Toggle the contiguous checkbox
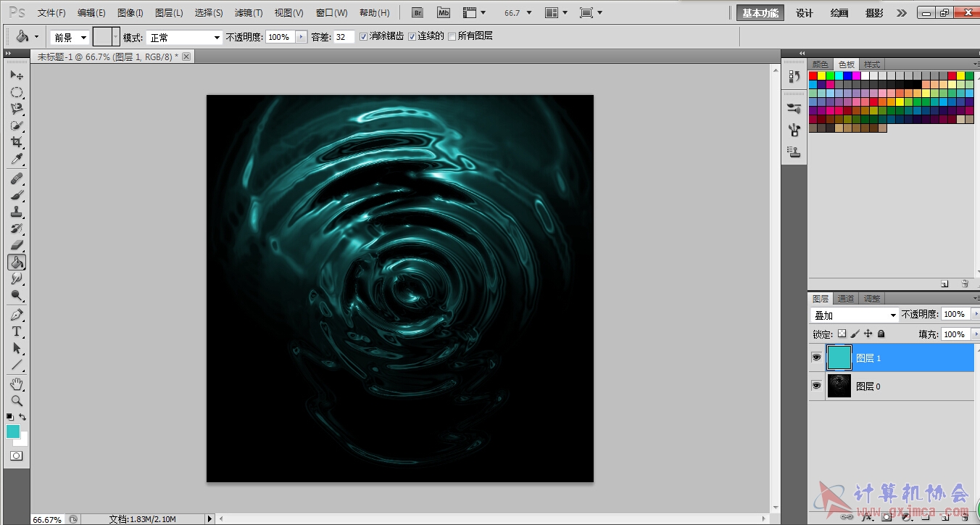Viewport: 980px width, 525px height. click(x=412, y=36)
